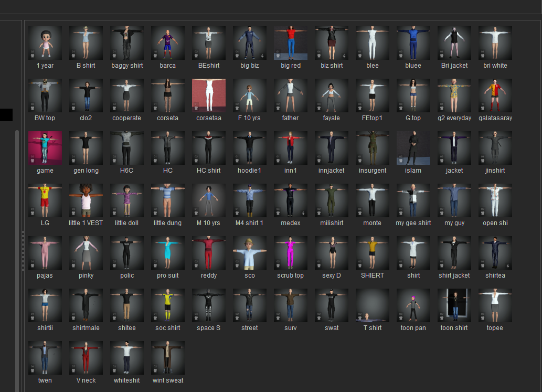Select the 'insurgent' military outfit
542x392 pixels.
(373, 148)
